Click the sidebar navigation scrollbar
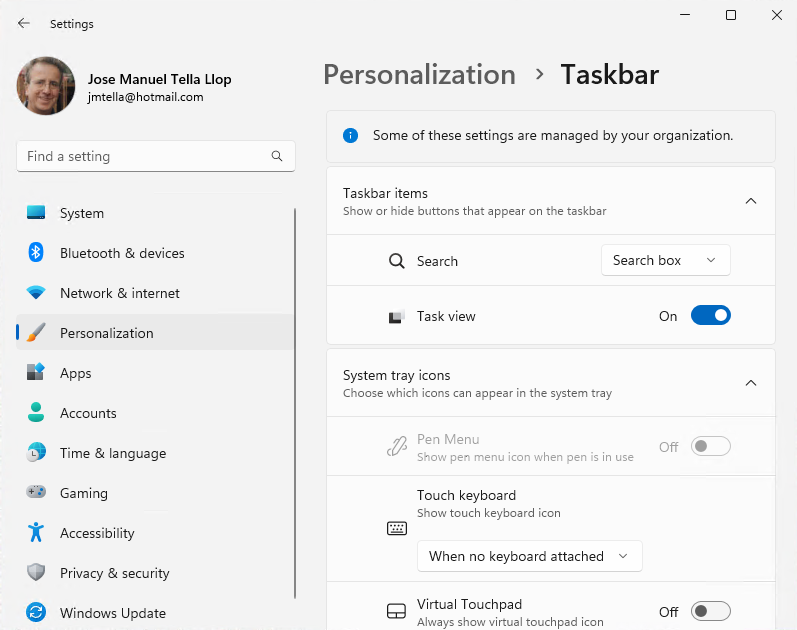This screenshot has height=630, width=797. coord(294,403)
